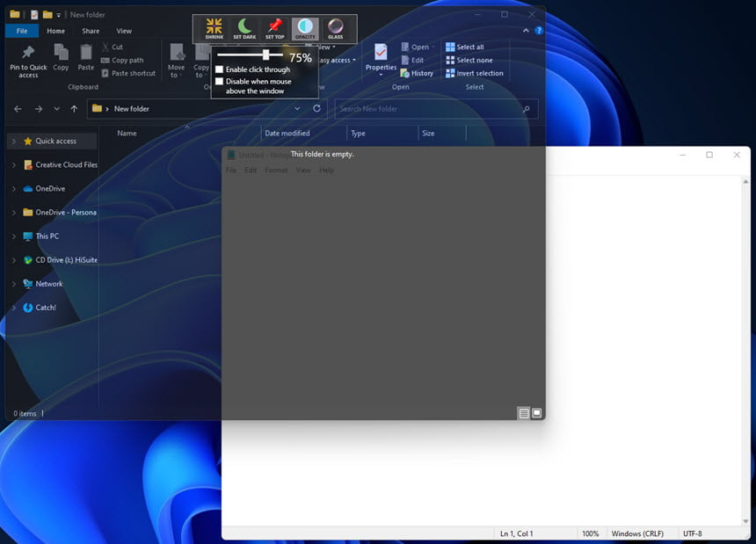756x544 pixels.
Task: Collapse the ribbon with the chevron
Action: coord(526,31)
